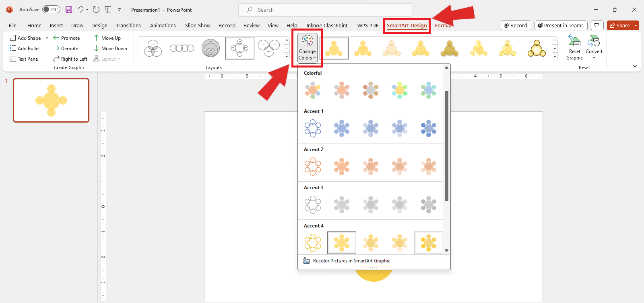
Task: Choose last Accent 1 color option
Action: click(x=429, y=128)
